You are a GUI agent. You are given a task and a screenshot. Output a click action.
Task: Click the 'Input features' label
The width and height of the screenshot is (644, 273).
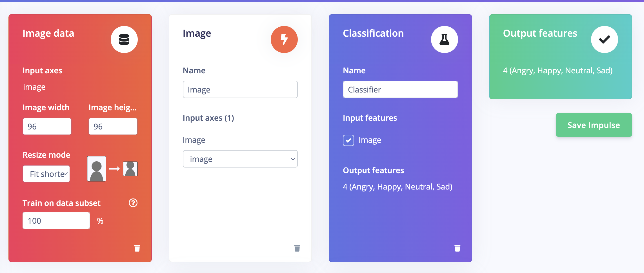(370, 118)
